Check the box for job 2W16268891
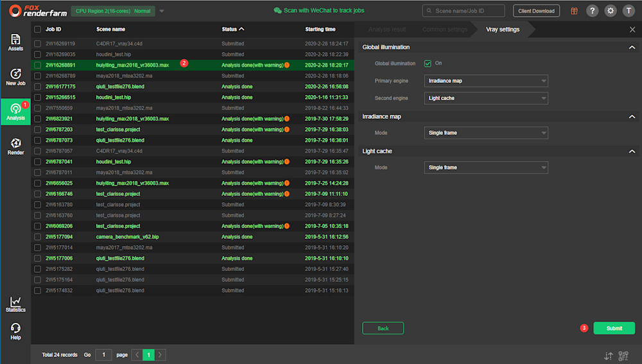The image size is (642, 364). [38, 65]
